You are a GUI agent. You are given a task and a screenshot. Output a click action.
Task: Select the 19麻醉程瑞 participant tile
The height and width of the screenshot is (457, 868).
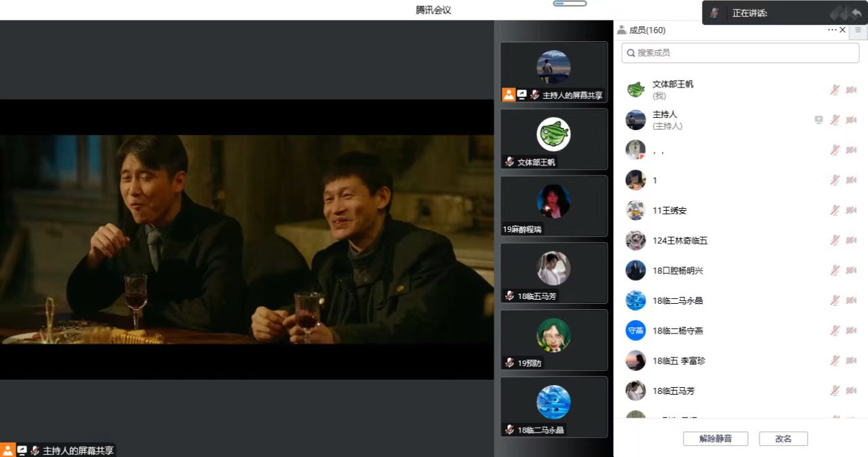pos(554,205)
